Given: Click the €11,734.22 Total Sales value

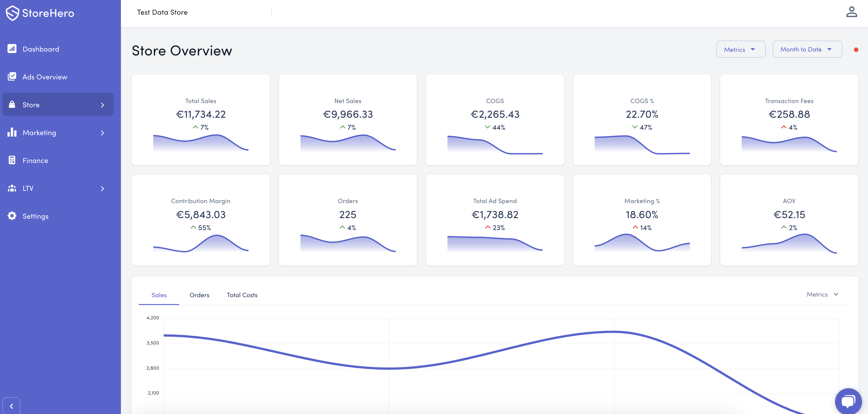Looking at the screenshot, I should click(201, 114).
